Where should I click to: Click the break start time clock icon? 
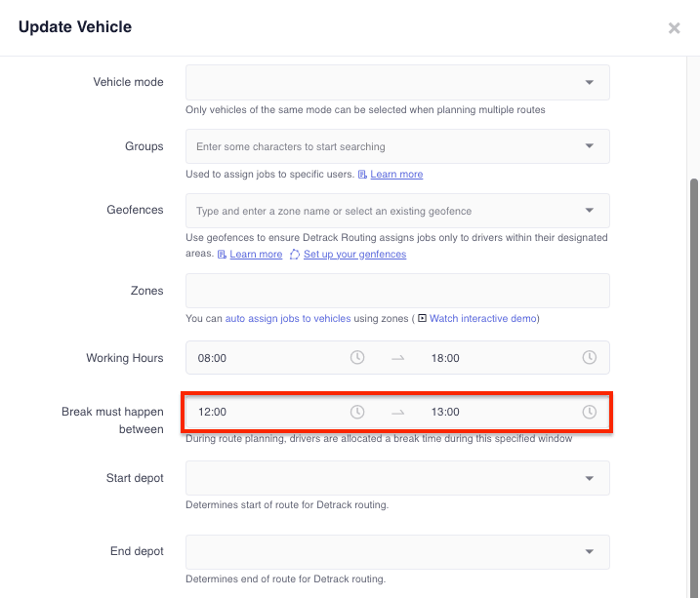point(357,412)
